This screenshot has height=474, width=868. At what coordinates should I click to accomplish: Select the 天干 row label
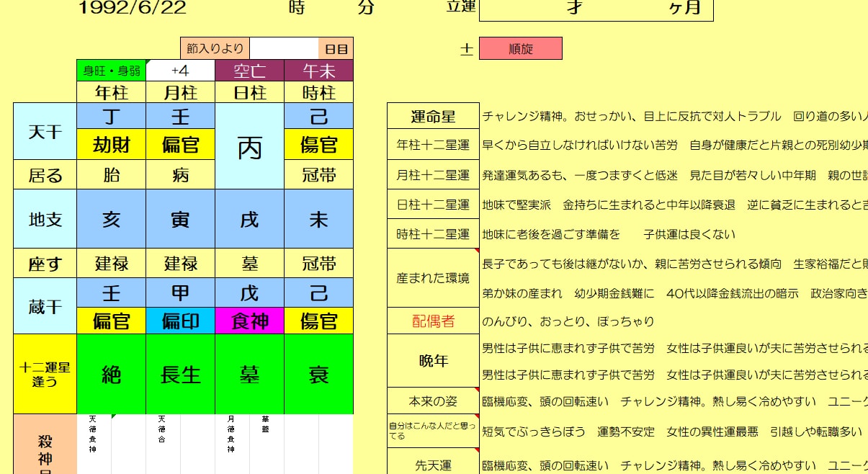pos(45,131)
